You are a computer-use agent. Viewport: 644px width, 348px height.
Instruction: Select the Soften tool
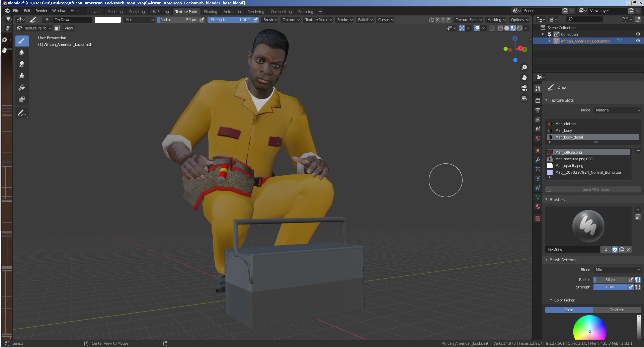coord(22,53)
